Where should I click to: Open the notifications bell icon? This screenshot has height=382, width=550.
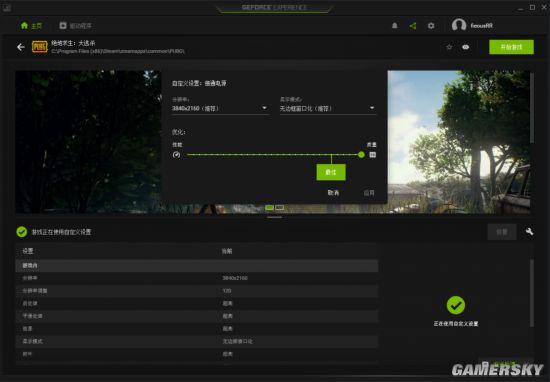[395, 26]
